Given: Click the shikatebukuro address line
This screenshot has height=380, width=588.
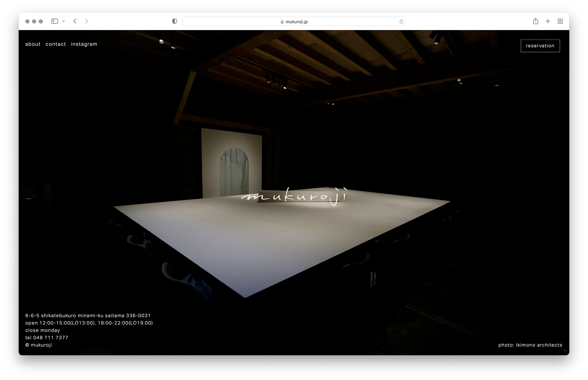Looking at the screenshot, I should (x=88, y=316).
